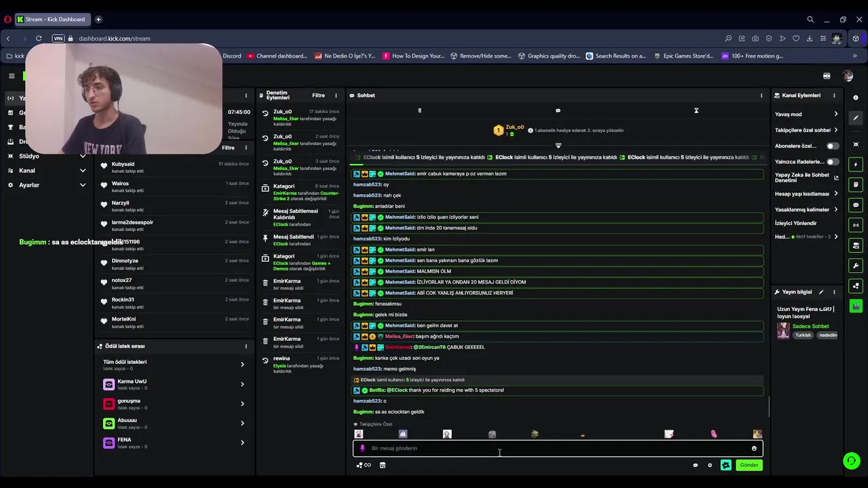Click the chat scrollbar thumb
The image size is (868, 488).
(768, 407)
